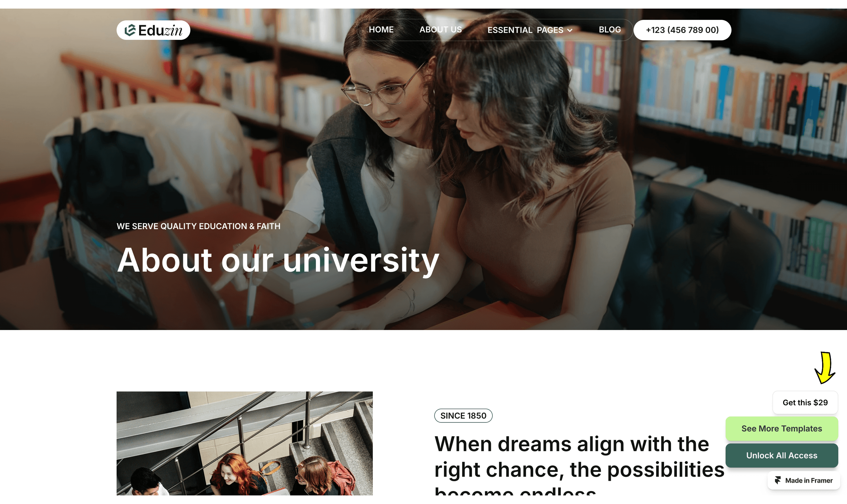Viewport: 847px width, 504px height.
Task: Select the We Serve Quality Education tagline
Action: point(198,226)
